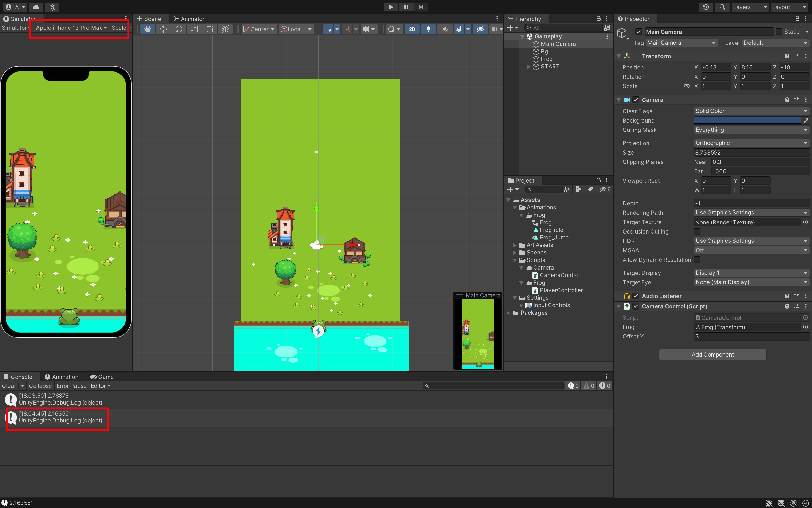Screen dimensions: 812x508
Task: Toggle the Camera component enabled checkbox
Action: coord(636,100)
